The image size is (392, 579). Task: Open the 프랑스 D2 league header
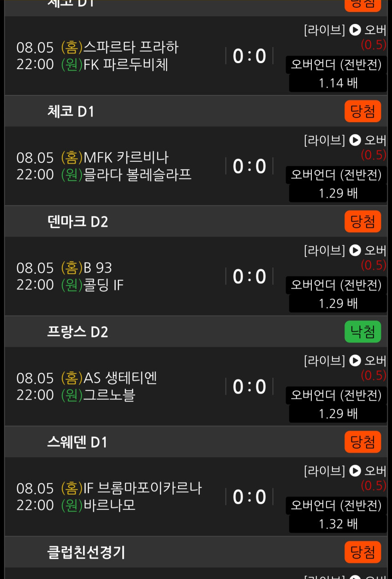(x=196, y=331)
